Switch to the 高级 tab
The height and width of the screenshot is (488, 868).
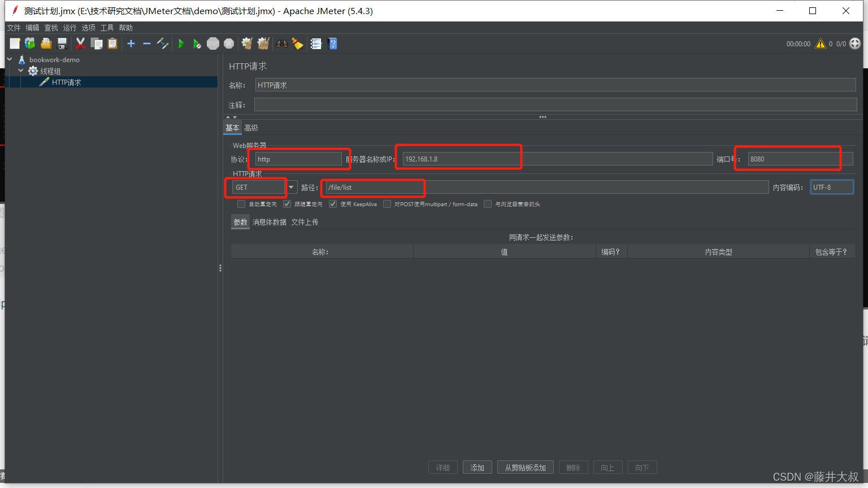pos(251,128)
